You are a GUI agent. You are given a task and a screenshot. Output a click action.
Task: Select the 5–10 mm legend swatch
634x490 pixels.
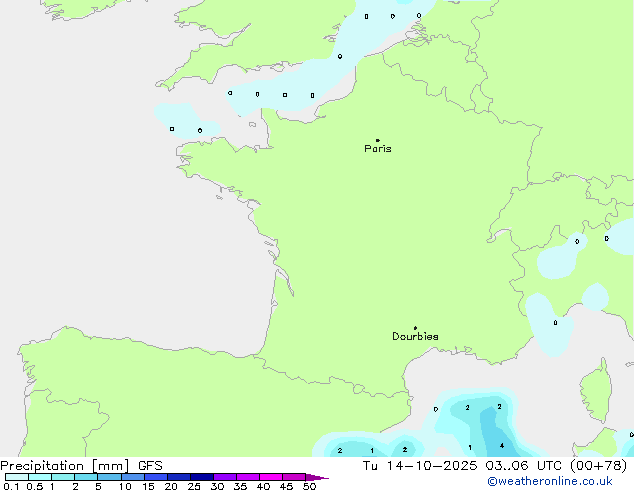109,477
